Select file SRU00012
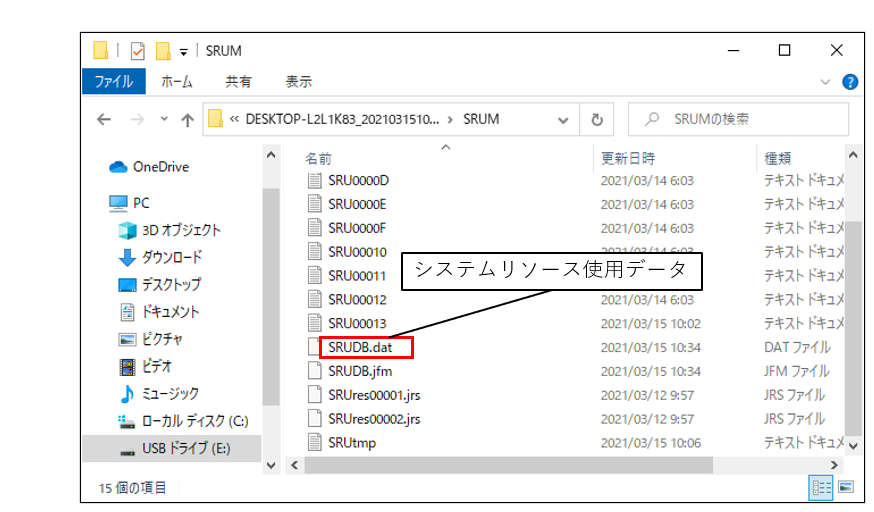This screenshot has height=512, width=874. click(357, 300)
